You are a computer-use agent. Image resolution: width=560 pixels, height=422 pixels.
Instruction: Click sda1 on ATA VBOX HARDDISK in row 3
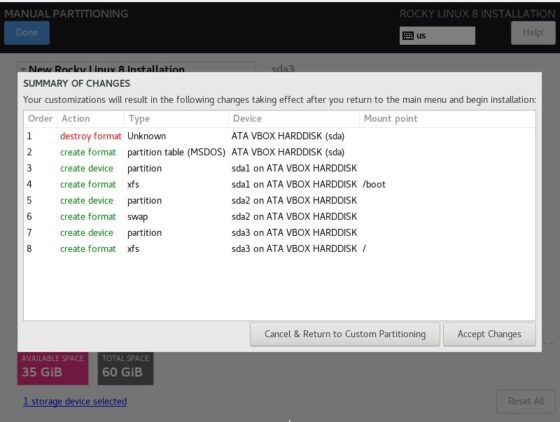click(x=294, y=169)
